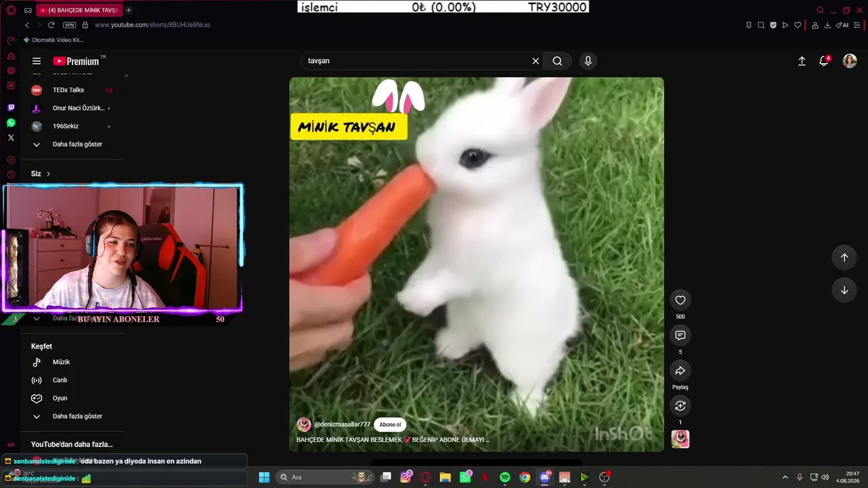Viewport: 868px width, 488px height.
Task: Go back in browser history
Action: (27, 25)
